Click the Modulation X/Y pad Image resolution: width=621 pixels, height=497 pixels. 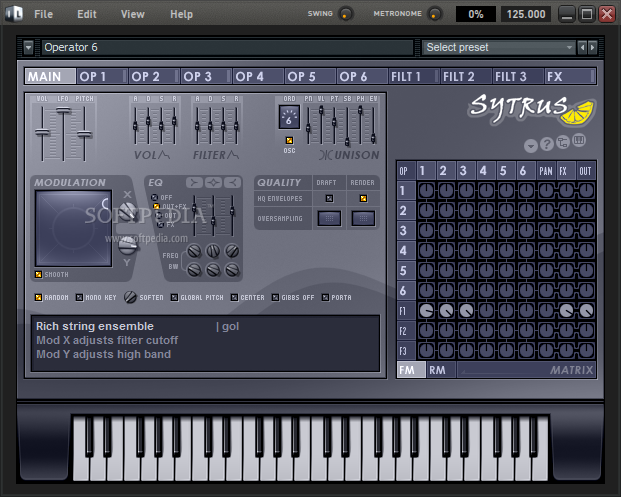tap(73, 229)
